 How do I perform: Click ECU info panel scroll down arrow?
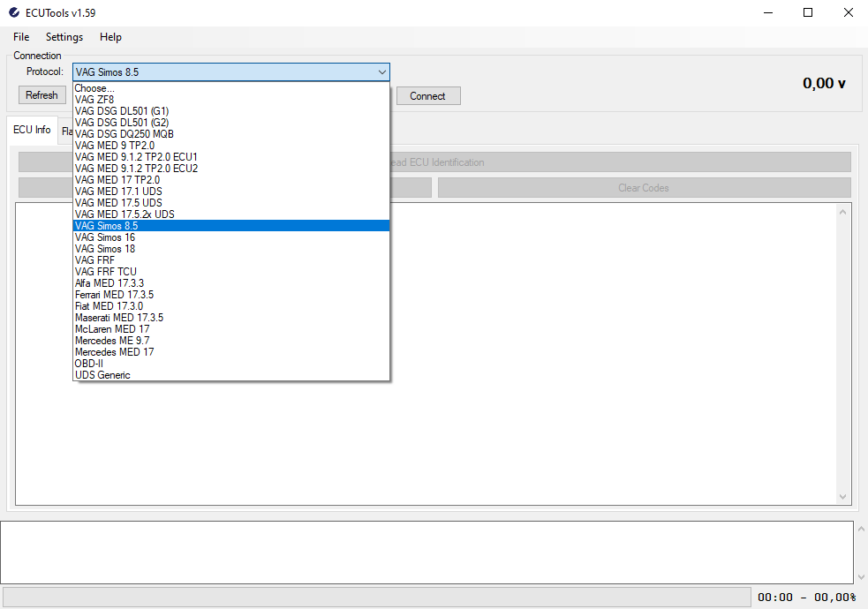(x=842, y=497)
